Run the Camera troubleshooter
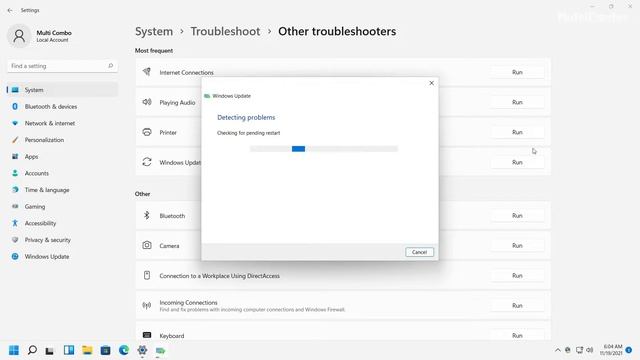Screen dimensions: 640x360 pyautogui.click(x=517, y=246)
